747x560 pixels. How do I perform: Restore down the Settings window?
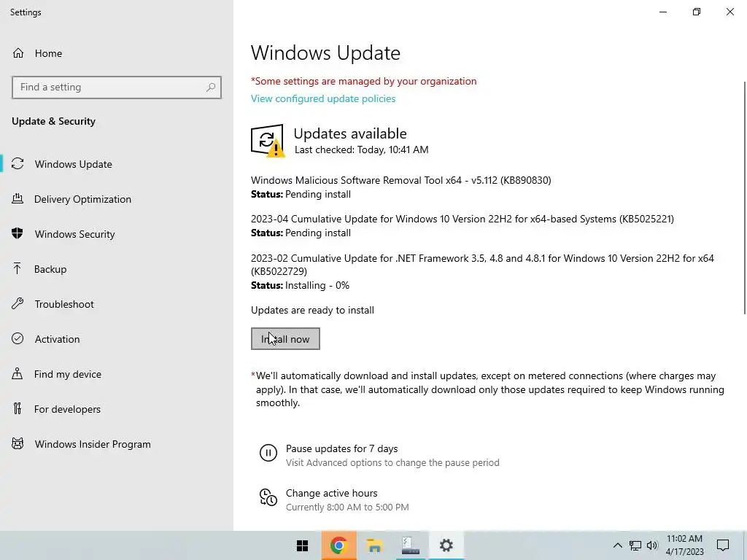(x=697, y=12)
